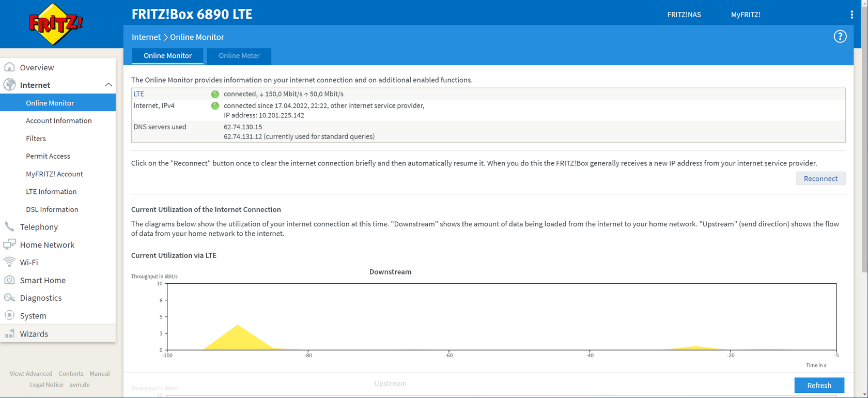Click Internet in the breadcrumb
The height and width of the screenshot is (398, 868).
pyautogui.click(x=146, y=37)
